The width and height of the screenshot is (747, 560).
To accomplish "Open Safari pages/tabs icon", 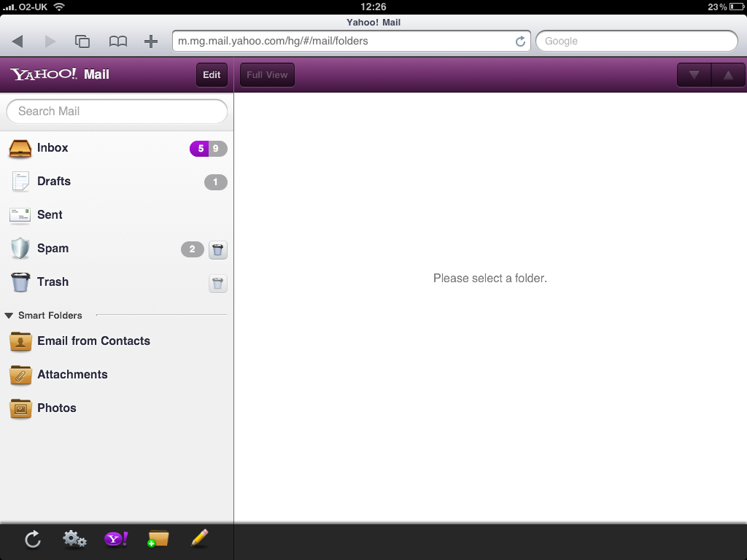I will (x=82, y=42).
